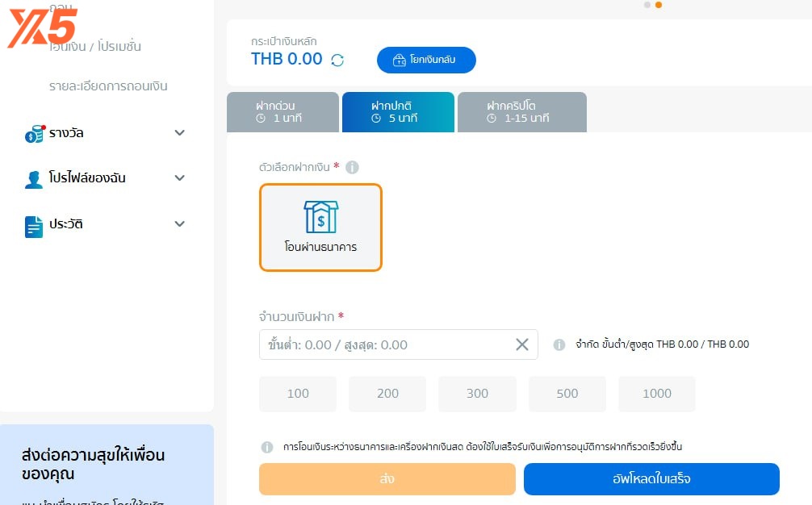Switch to the ฝากคริปโต tab
The image size is (812, 505).
pos(521,112)
